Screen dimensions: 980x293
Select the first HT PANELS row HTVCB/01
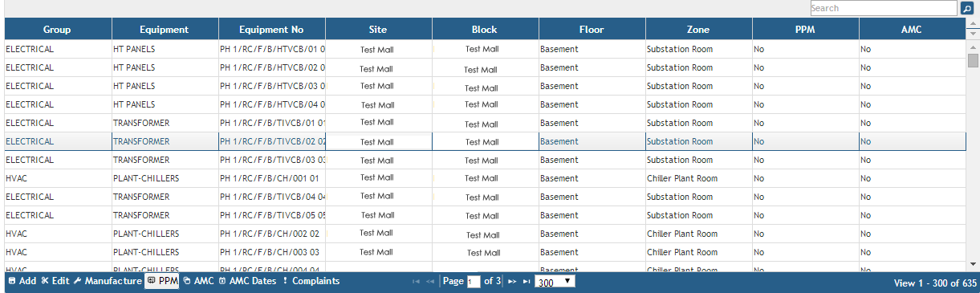(x=485, y=49)
